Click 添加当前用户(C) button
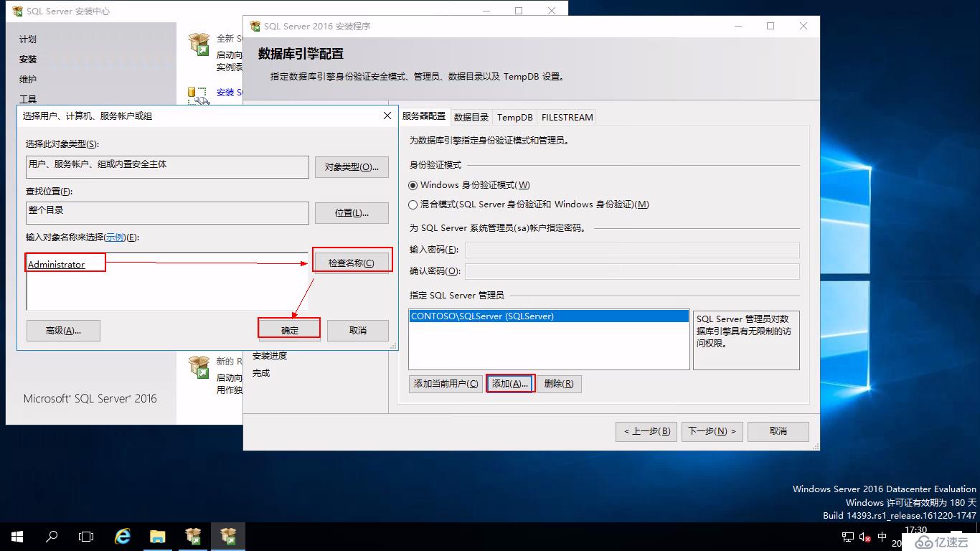This screenshot has height=551, width=980. click(x=446, y=384)
